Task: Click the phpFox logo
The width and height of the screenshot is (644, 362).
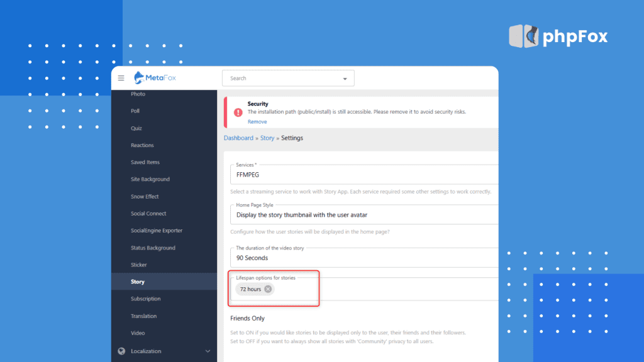Action: click(x=558, y=36)
